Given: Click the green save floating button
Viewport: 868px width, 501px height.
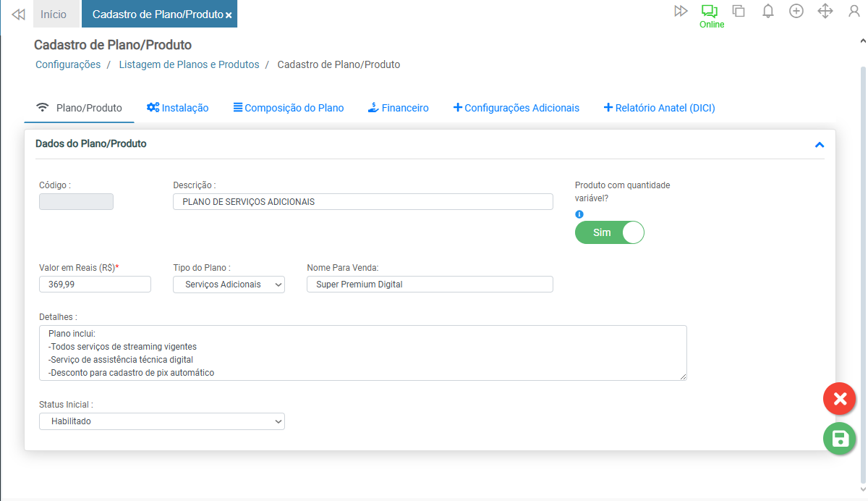Looking at the screenshot, I should (x=839, y=438).
